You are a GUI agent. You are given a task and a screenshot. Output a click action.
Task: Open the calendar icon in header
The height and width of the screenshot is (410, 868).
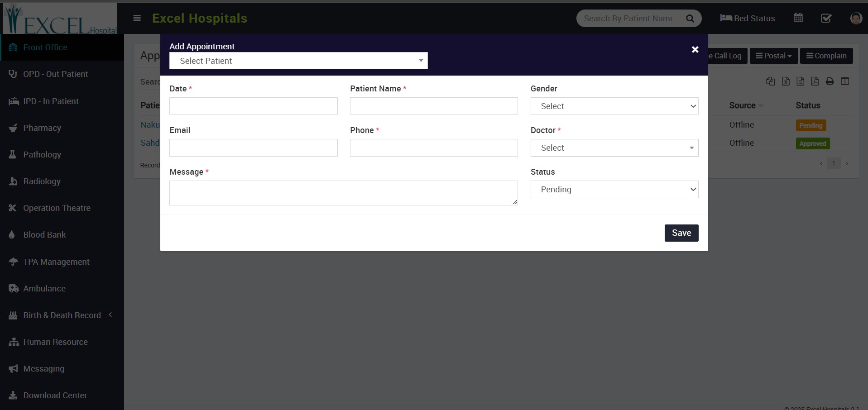[798, 18]
